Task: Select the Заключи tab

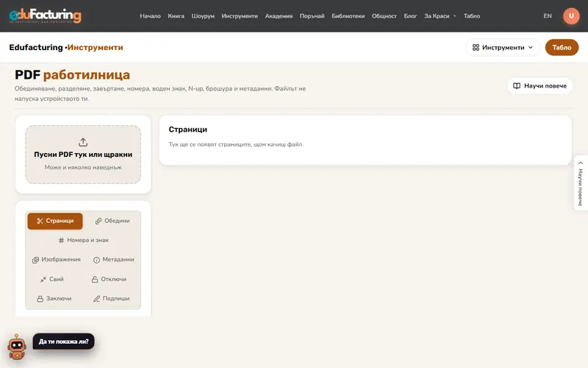Action: point(54,299)
